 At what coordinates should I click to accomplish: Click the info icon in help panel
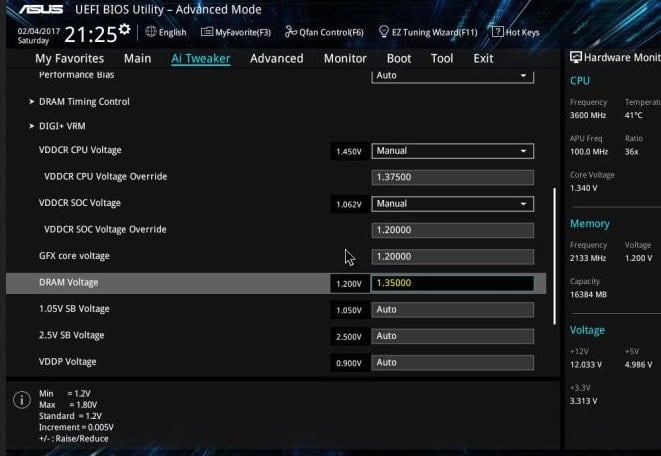(x=22, y=400)
